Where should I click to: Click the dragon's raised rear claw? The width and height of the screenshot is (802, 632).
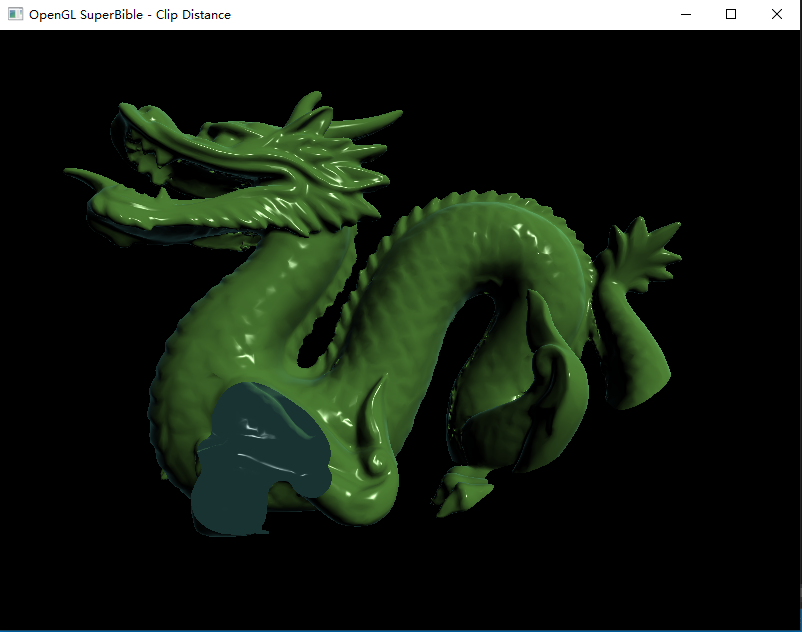pyautogui.click(x=640, y=250)
